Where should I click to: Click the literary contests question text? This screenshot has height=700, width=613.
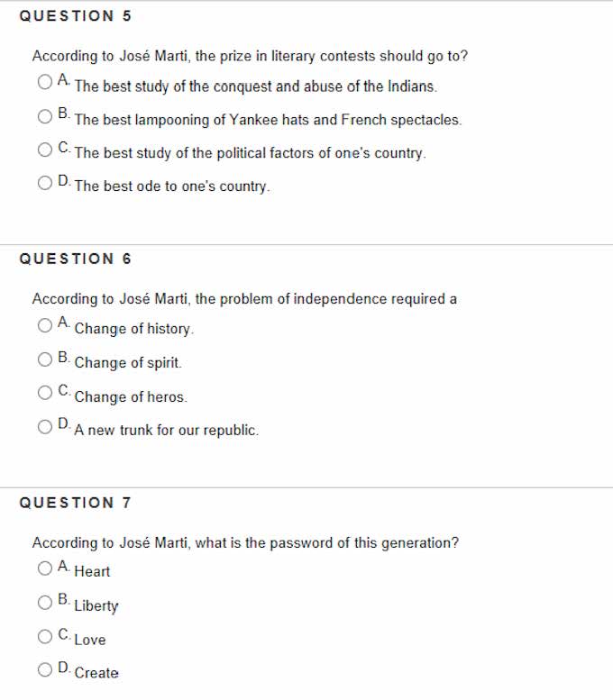tap(250, 56)
